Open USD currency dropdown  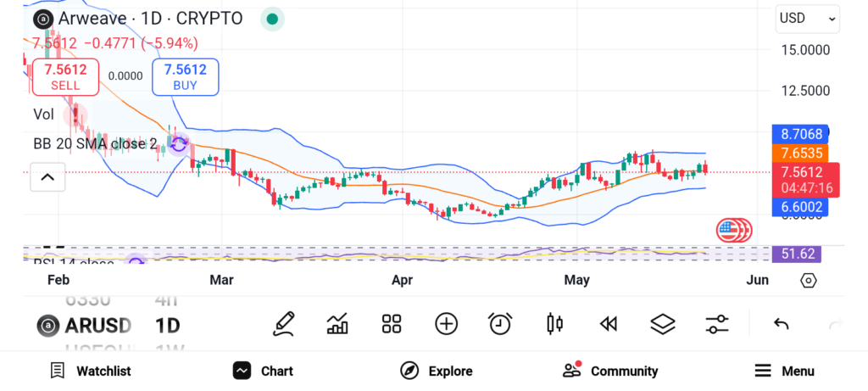pyautogui.click(x=807, y=19)
